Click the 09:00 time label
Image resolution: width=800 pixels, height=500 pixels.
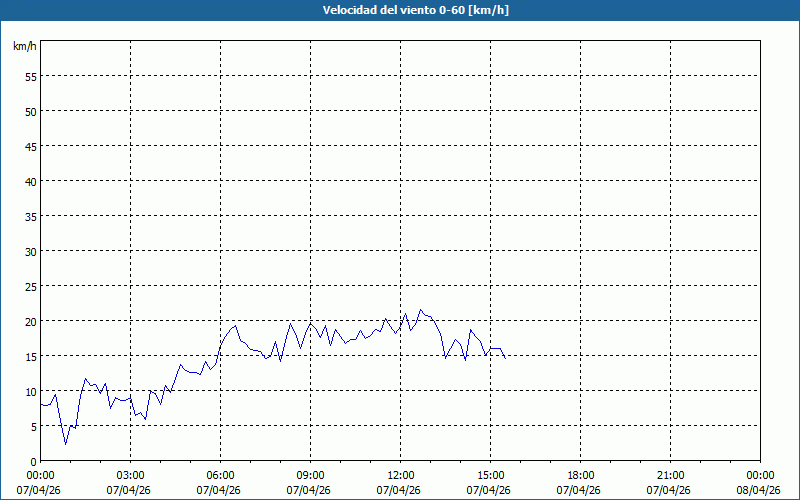point(310,475)
